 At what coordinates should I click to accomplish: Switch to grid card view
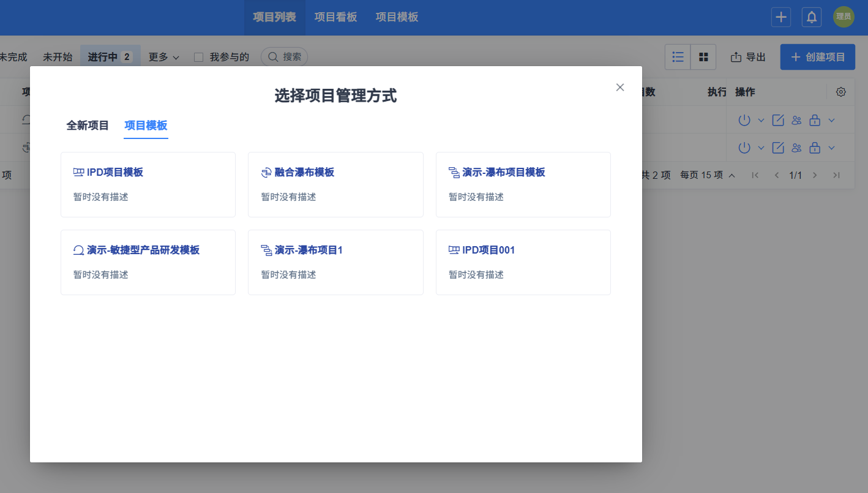click(703, 57)
